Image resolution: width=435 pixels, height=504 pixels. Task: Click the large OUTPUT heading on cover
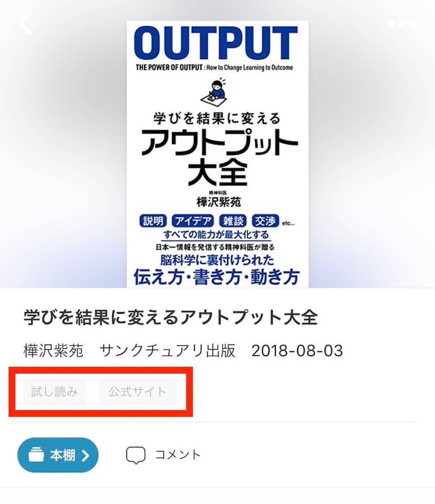pyautogui.click(x=215, y=43)
